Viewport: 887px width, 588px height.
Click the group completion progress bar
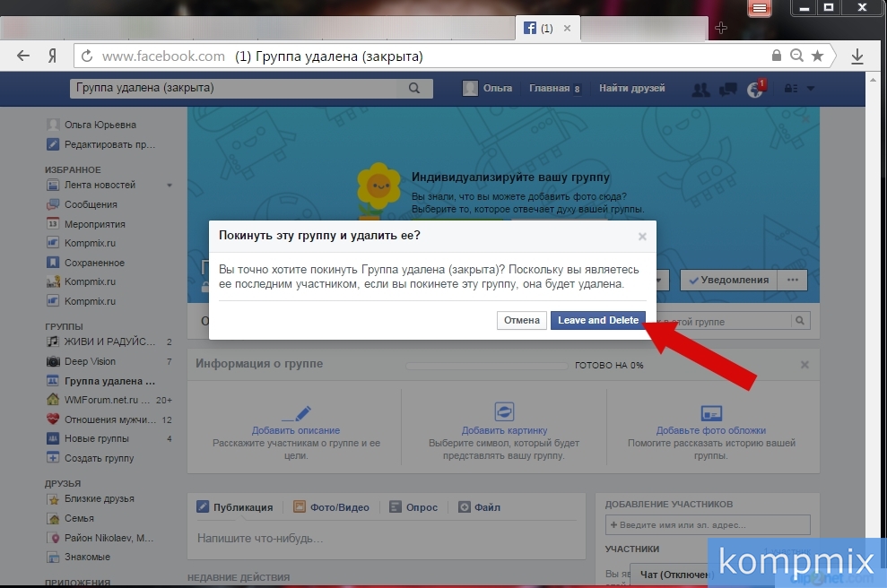click(487, 365)
